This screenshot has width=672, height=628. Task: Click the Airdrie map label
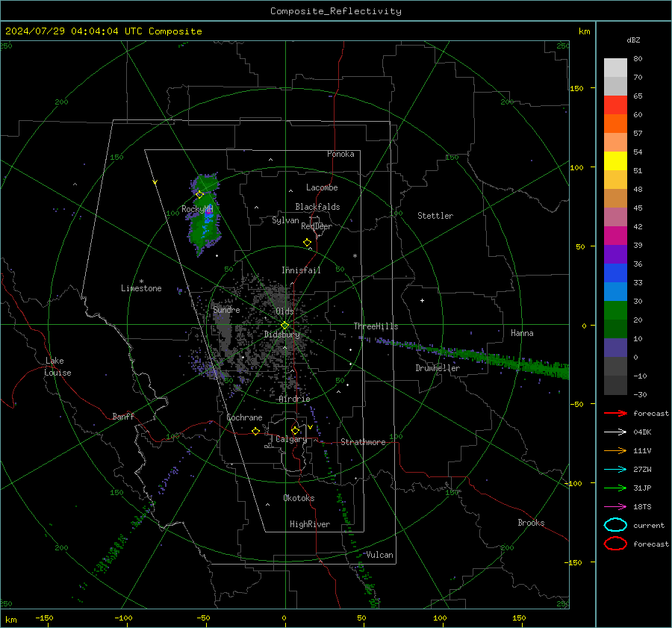(294, 399)
